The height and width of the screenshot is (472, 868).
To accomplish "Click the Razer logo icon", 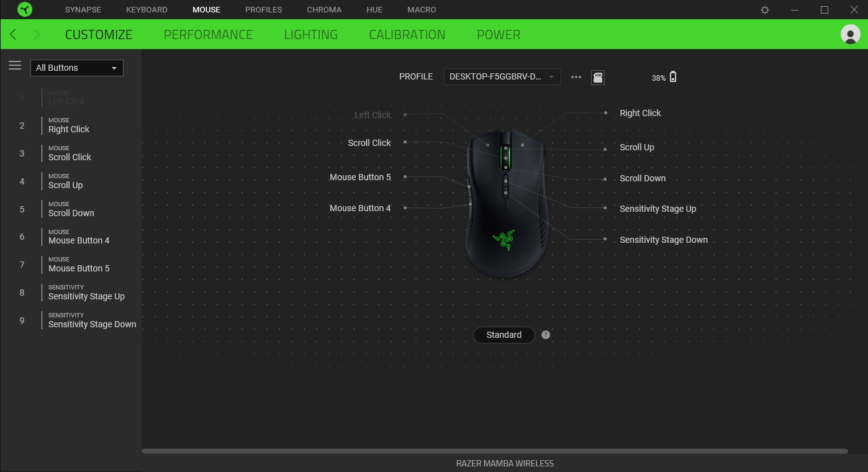I will [25, 9].
